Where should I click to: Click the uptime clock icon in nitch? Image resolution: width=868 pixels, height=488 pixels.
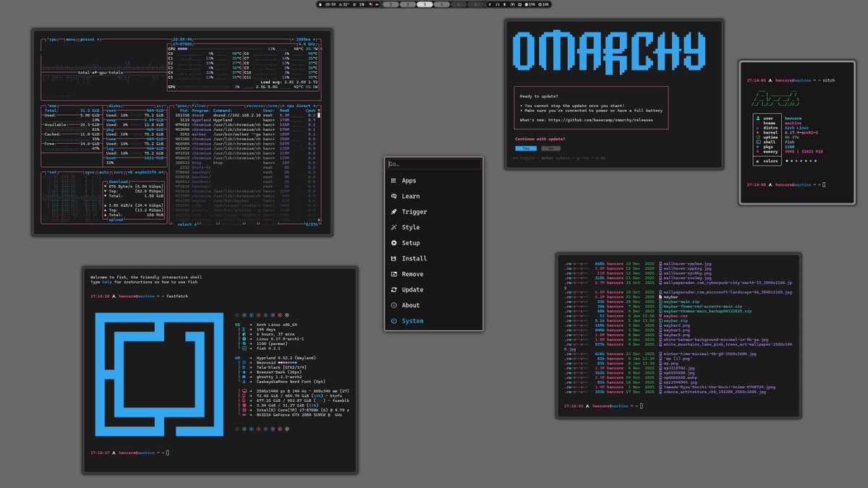coord(758,137)
